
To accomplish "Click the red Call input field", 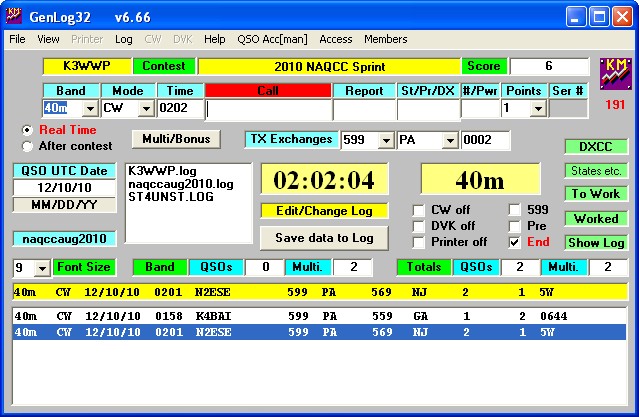I will (267, 109).
